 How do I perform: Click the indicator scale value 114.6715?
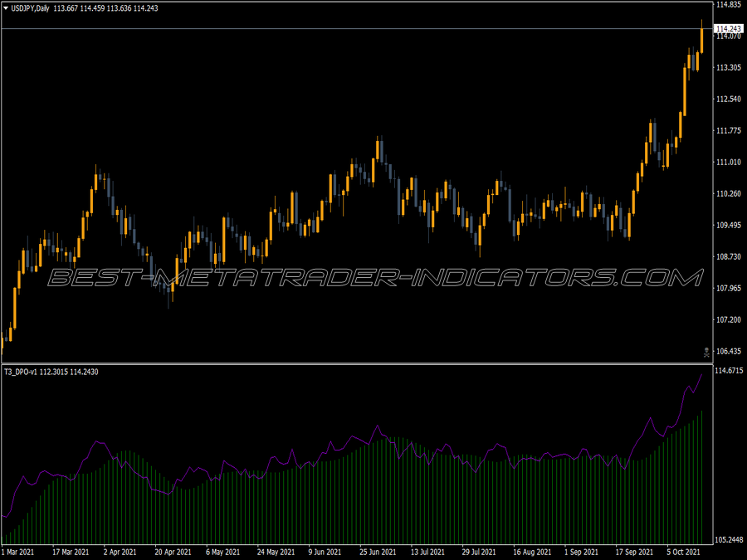pos(729,371)
